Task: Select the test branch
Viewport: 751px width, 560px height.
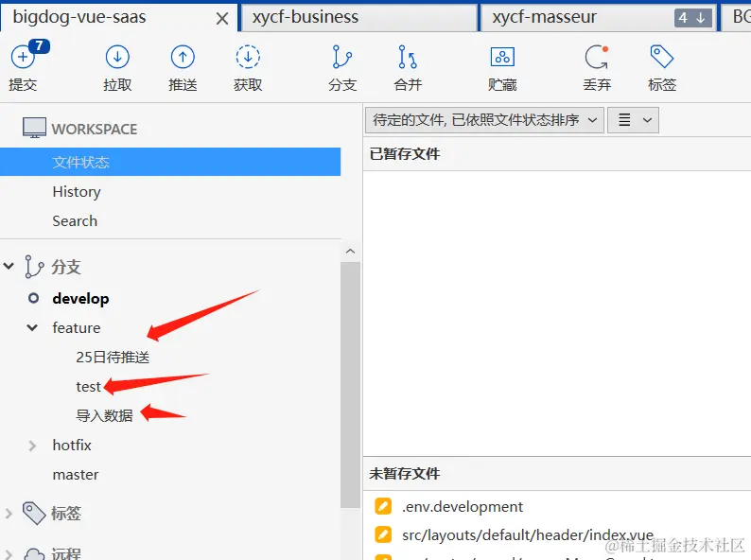Action: coord(88,387)
